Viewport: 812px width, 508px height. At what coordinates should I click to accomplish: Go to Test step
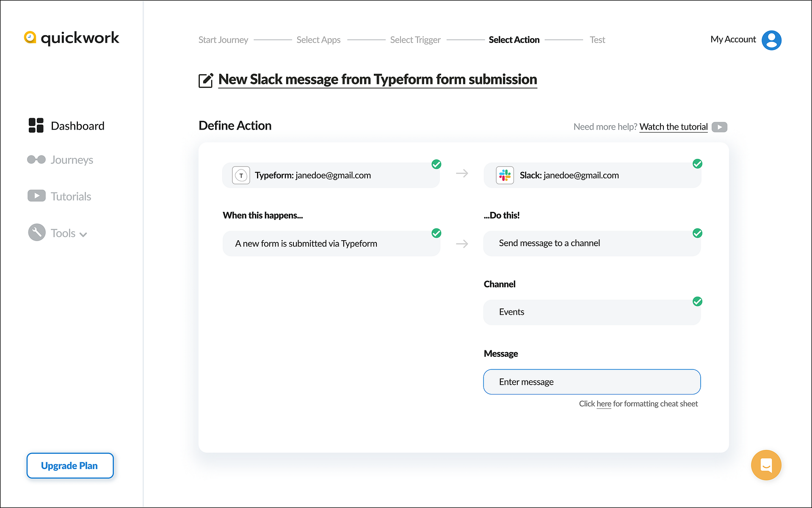tap(597, 40)
